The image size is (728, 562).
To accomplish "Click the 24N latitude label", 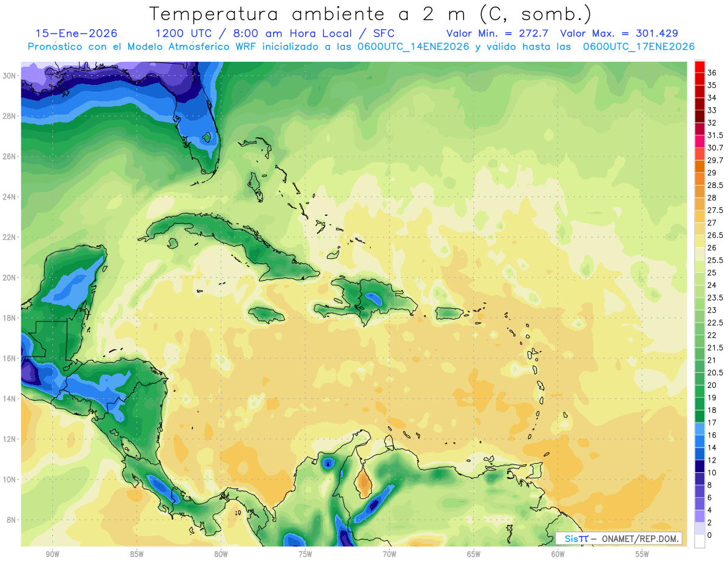I will (x=10, y=196).
